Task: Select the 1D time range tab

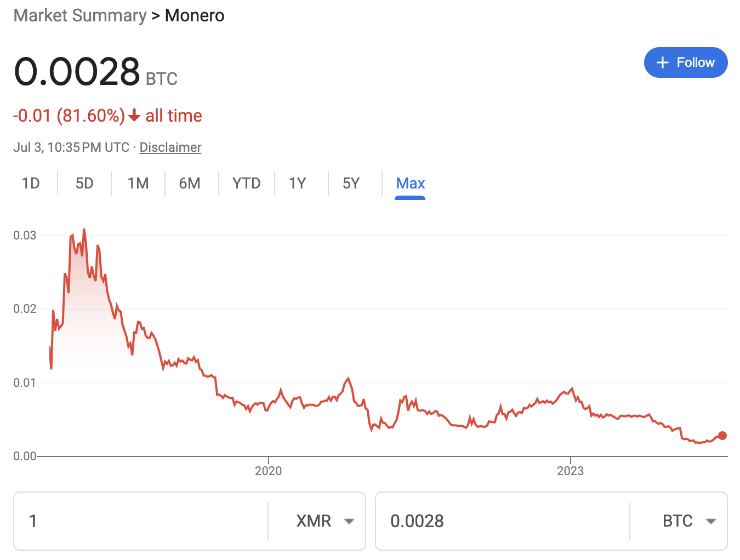Action: [31, 184]
